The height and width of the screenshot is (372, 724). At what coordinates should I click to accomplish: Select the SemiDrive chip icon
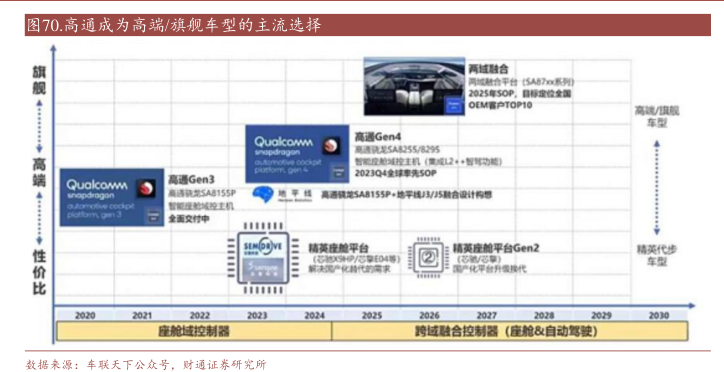[263, 258]
